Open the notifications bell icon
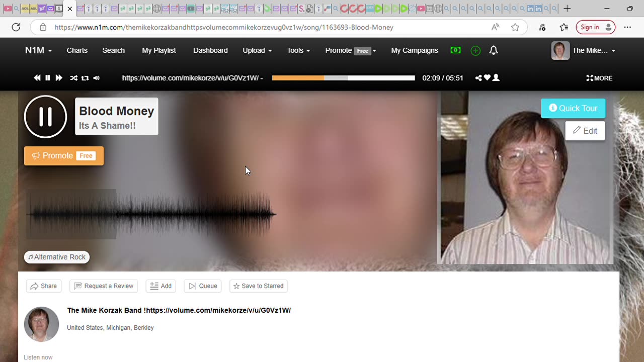 tap(494, 50)
